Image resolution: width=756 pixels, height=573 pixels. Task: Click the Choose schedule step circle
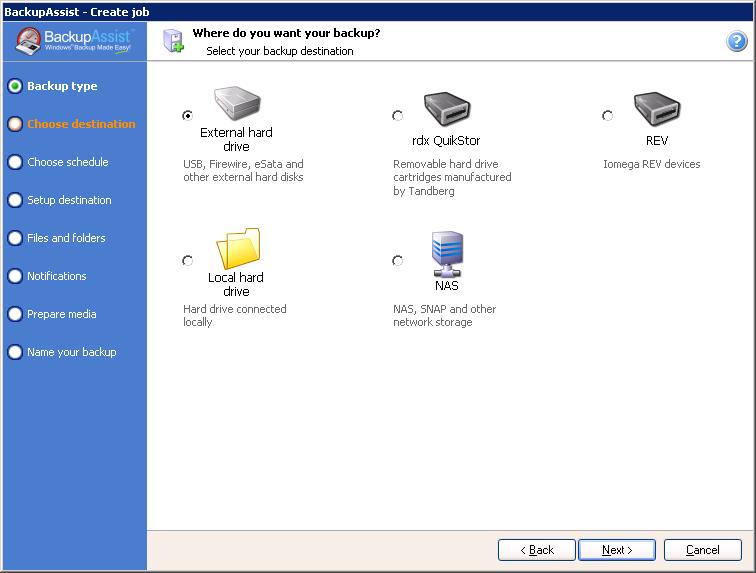pos(15,162)
